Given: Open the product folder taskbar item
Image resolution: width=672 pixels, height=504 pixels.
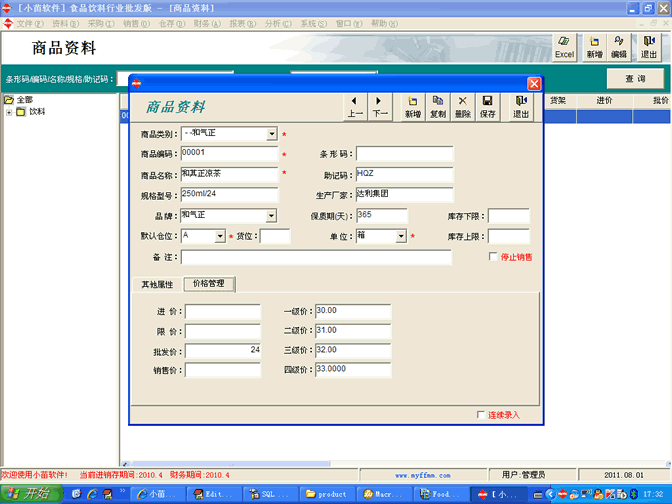Looking at the screenshot, I should point(328,494).
